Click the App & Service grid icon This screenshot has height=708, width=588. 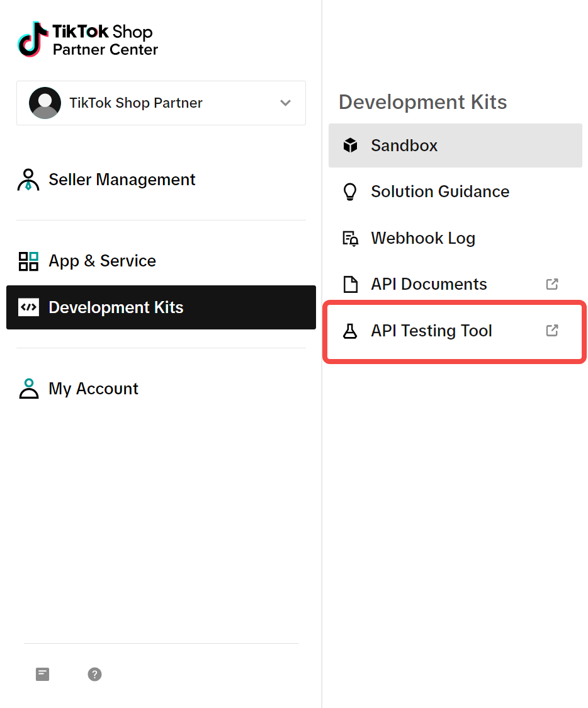pyautogui.click(x=28, y=261)
